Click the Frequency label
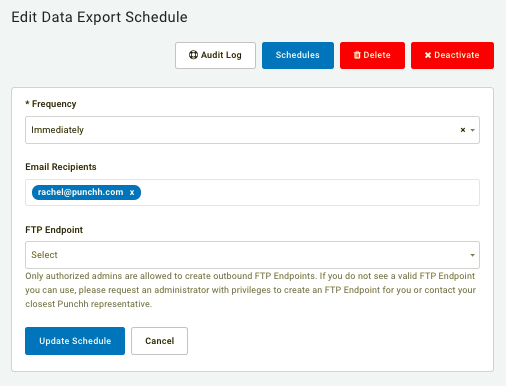This screenshot has width=506, height=386. (x=51, y=104)
